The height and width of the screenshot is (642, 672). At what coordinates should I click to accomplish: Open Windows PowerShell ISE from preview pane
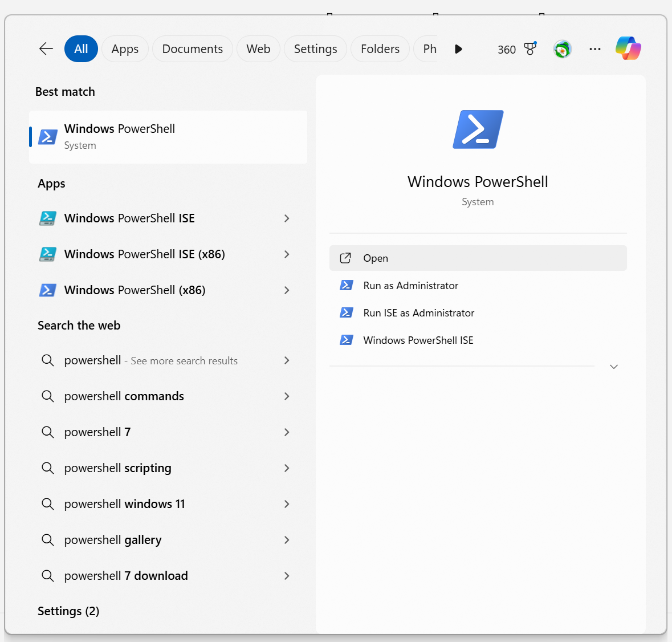(x=478, y=340)
